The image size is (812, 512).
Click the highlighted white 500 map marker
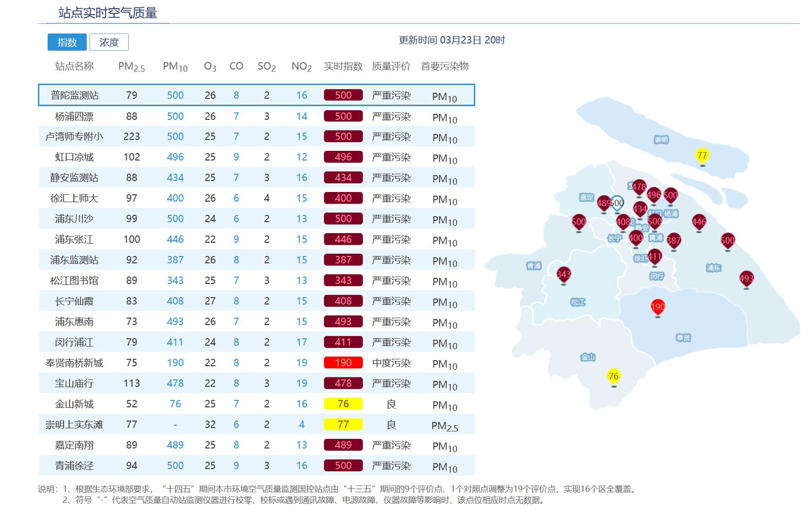(617, 204)
